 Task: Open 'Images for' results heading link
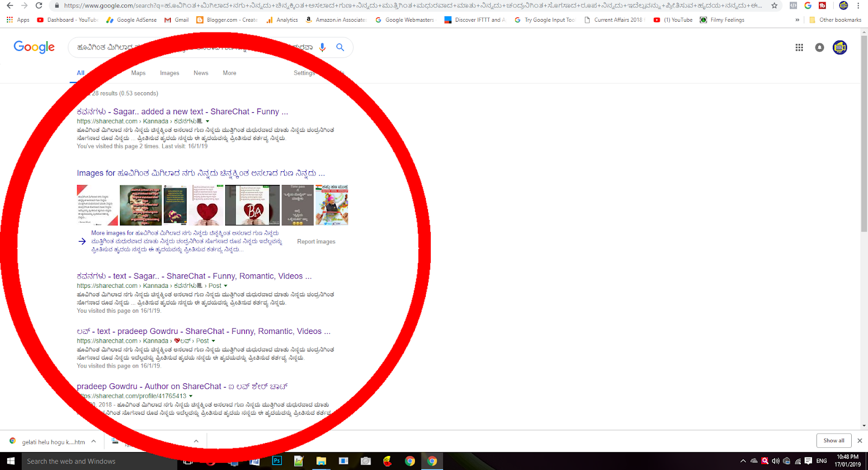point(201,173)
